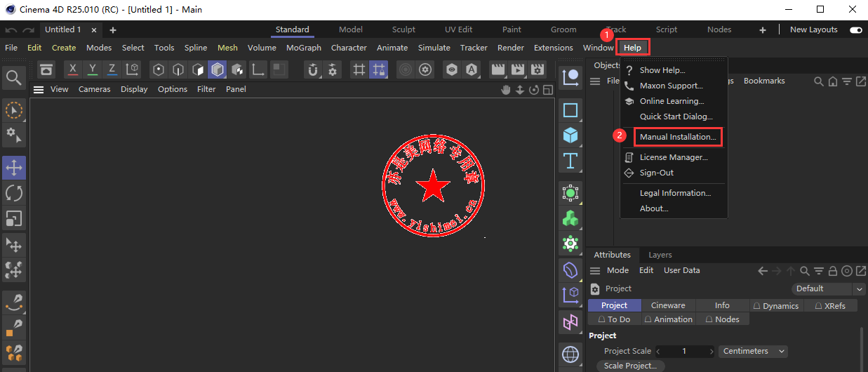The width and height of the screenshot is (868, 372).
Task: Click the User Data menu
Action: 681,270
